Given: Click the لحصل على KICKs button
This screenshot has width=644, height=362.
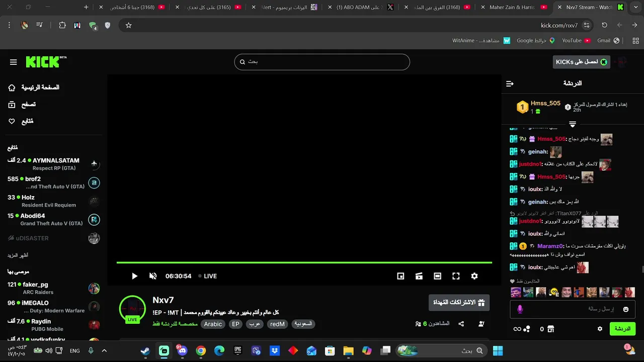Looking at the screenshot, I should click(x=581, y=62).
